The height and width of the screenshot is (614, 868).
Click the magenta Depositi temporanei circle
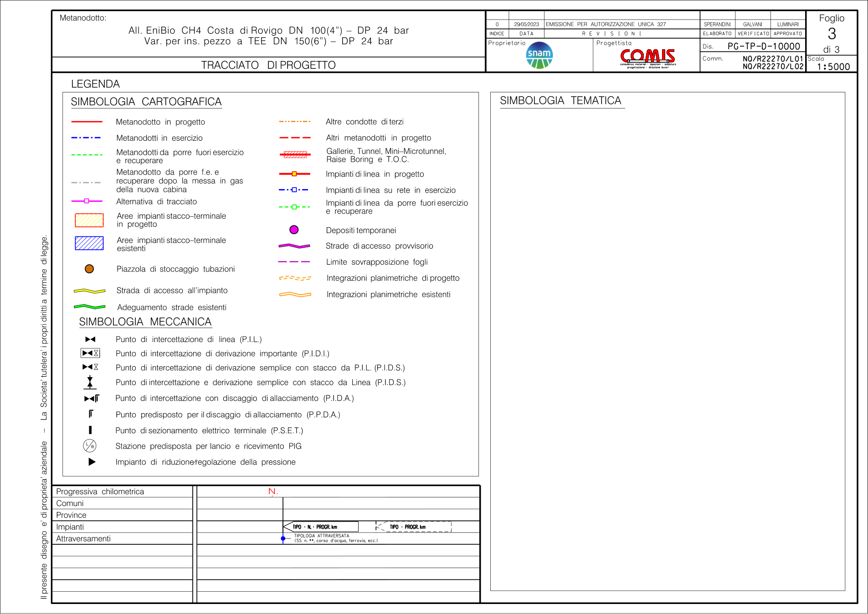pyautogui.click(x=294, y=230)
